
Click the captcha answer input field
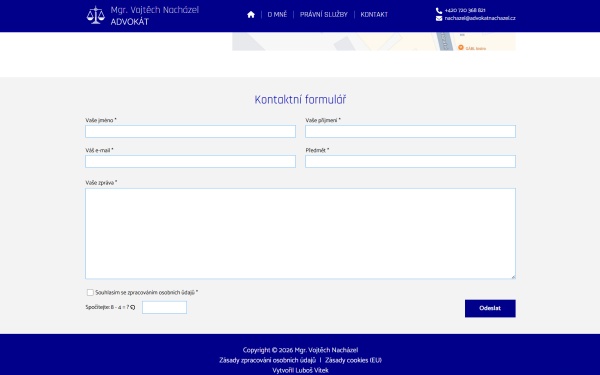point(164,307)
